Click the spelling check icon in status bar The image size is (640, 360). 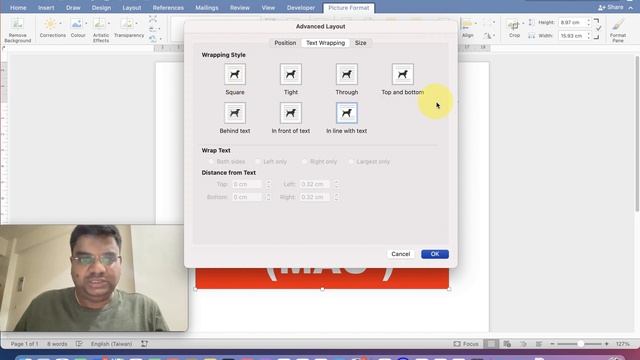coord(79,344)
